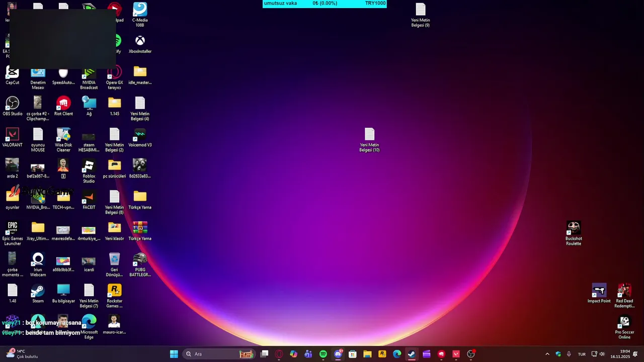Select the XboxInstaller desktop icon
Viewport: 644px width, 362px height.
(140, 44)
